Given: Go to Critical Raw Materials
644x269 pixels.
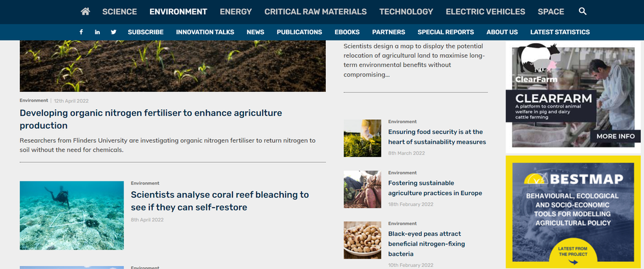Looking at the screenshot, I should point(316,12).
